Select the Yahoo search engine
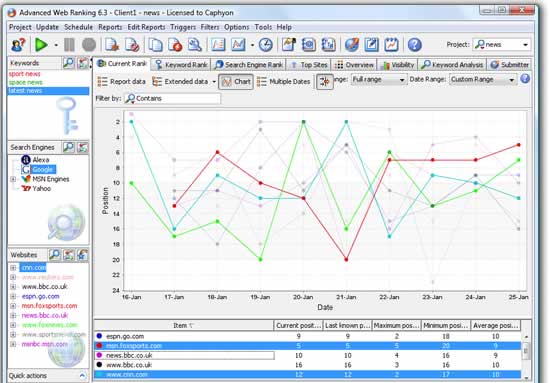This screenshot has width=550, height=383. click(x=41, y=189)
